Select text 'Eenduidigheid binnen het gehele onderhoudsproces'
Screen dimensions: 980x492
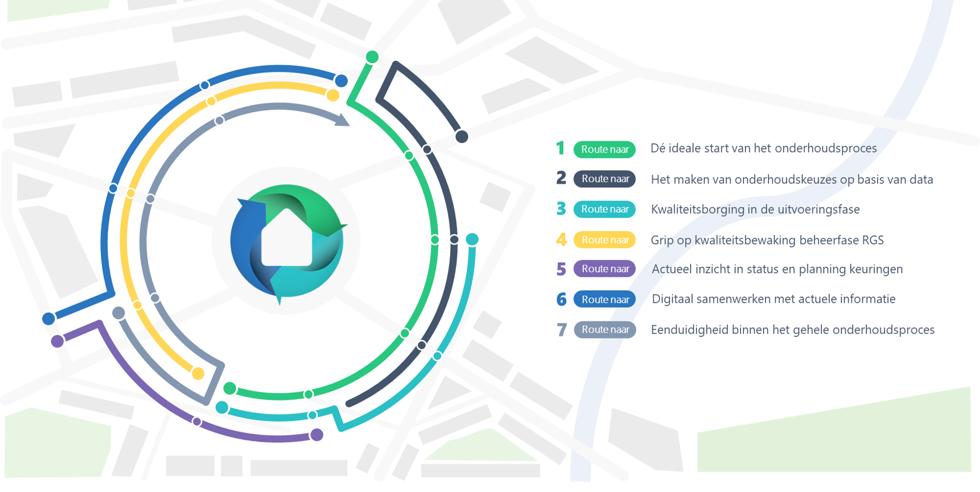(793, 330)
